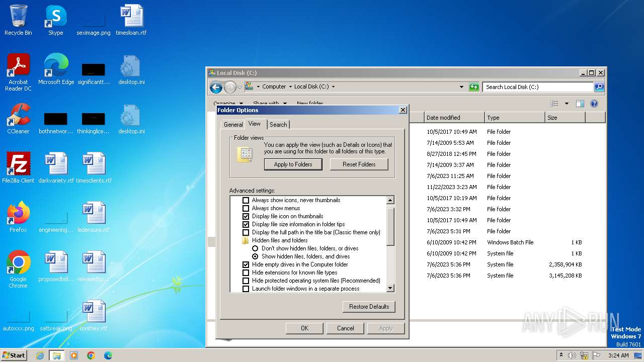Image resolution: width=644 pixels, height=362 pixels.
Task: Select the sonthey.rtf file icon
Action: (x=94, y=316)
